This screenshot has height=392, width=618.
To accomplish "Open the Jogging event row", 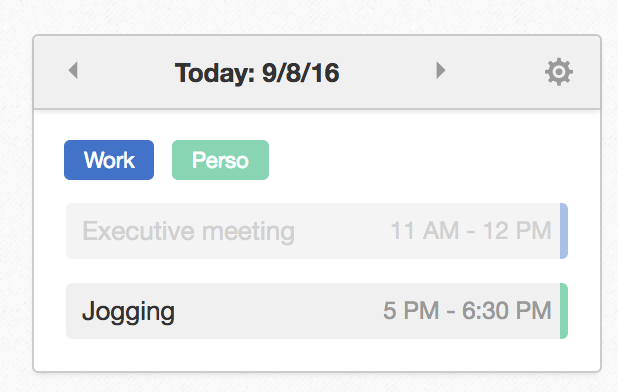I will click(317, 311).
